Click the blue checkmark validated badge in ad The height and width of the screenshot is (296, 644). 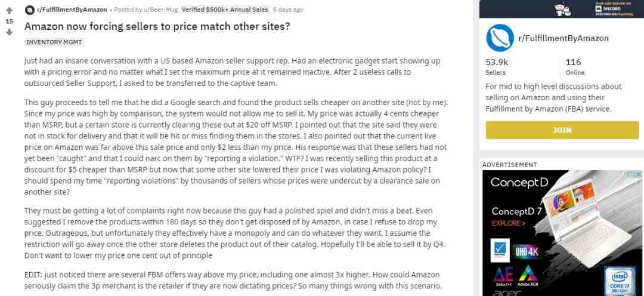tap(500, 251)
